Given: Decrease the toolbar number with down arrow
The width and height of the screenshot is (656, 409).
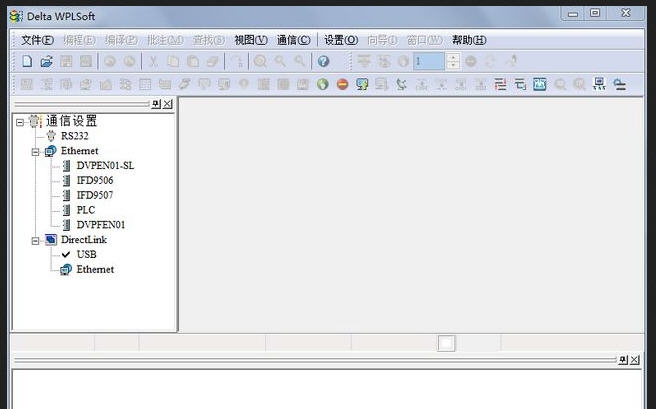Looking at the screenshot, I should pos(453,66).
